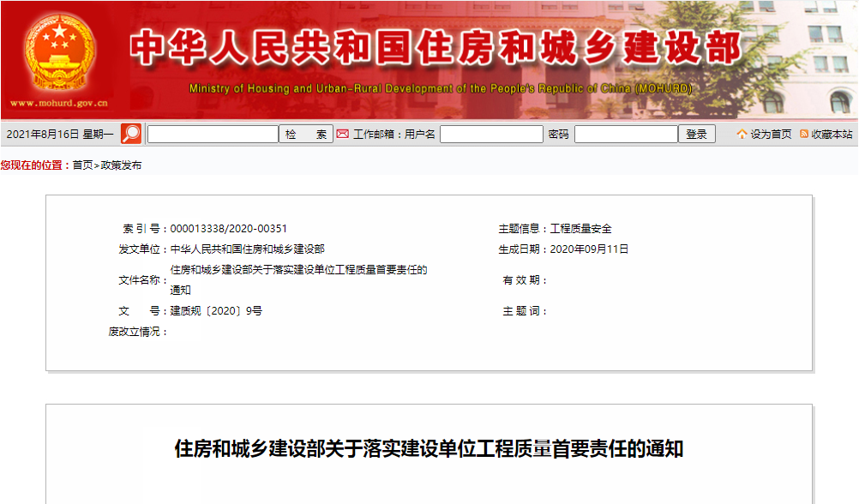Image resolution: width=859 pixels, height=504 pixels.
Task: Click the www.mohurd.gov.cn address under the emblem
Action: [59, 104]
